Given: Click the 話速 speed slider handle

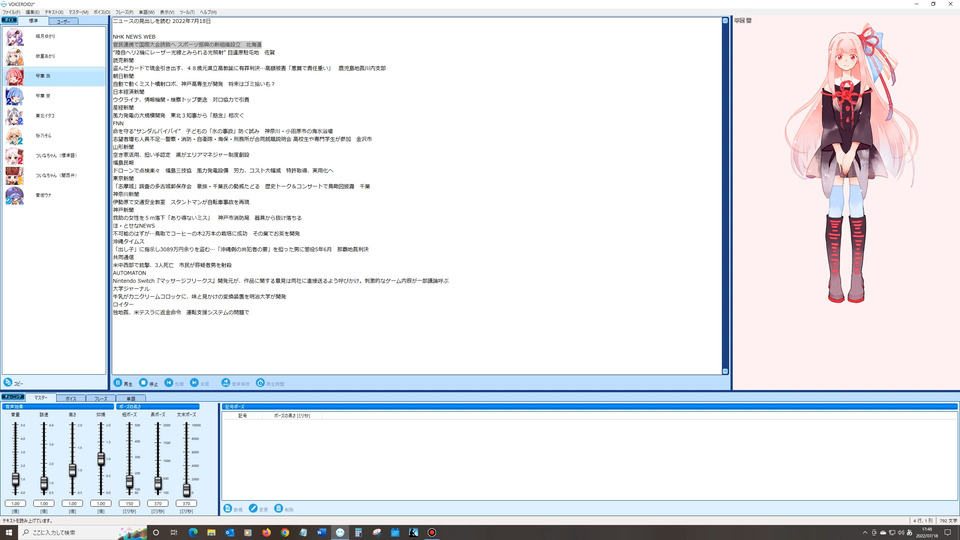Looking at the screenshot, I should [43, 484].
